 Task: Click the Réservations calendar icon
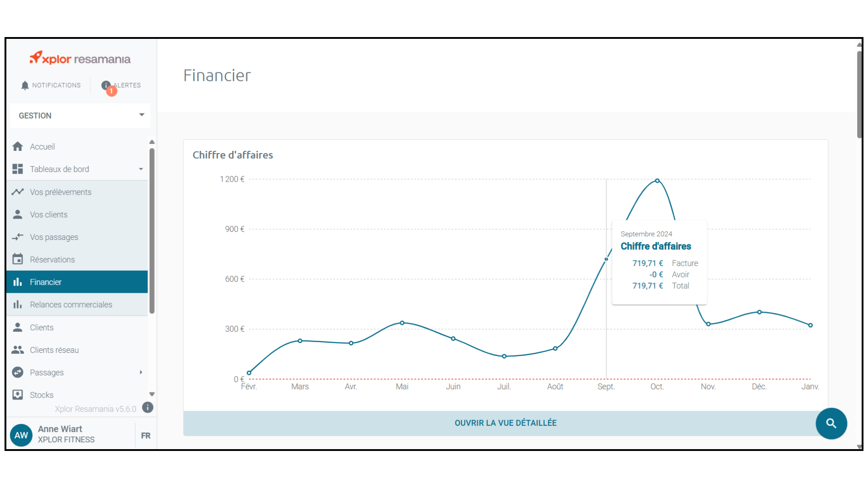[x=18, y=259]
